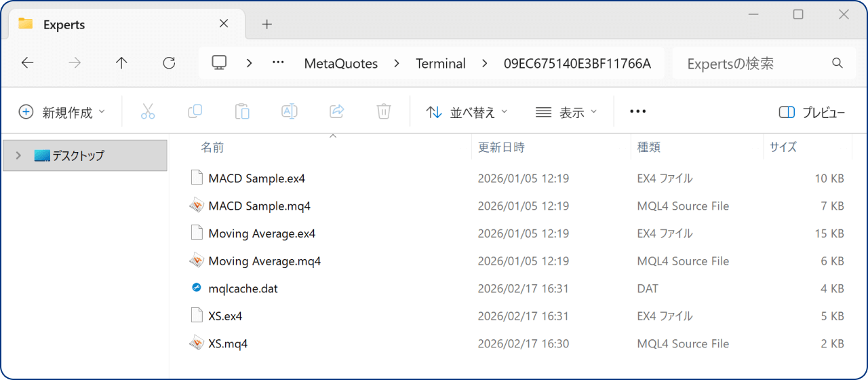Click the Rename icon in toolbar
This screenshot has height=380, width=868.
point(290,112)
